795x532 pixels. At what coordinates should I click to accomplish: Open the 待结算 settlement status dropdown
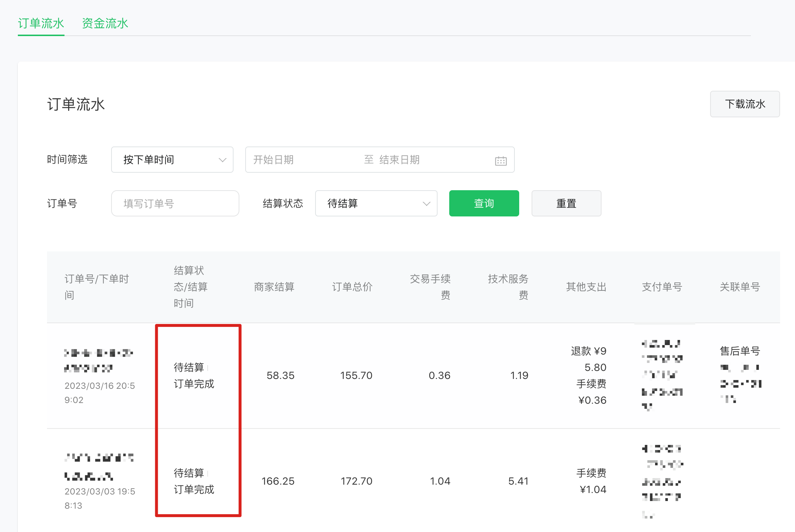[x=376, y=203]
